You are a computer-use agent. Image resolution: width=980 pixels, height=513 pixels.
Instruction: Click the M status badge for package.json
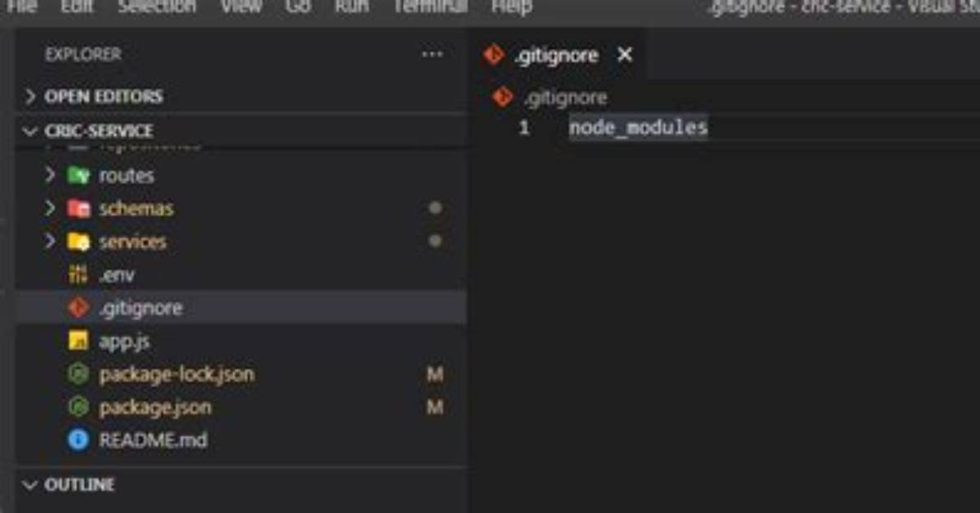[435, 407]
